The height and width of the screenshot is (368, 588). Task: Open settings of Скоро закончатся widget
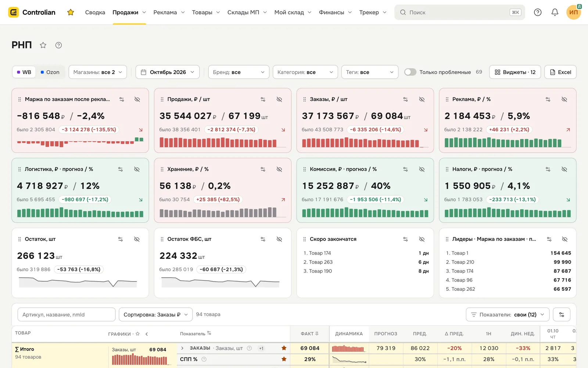point(405,239)
